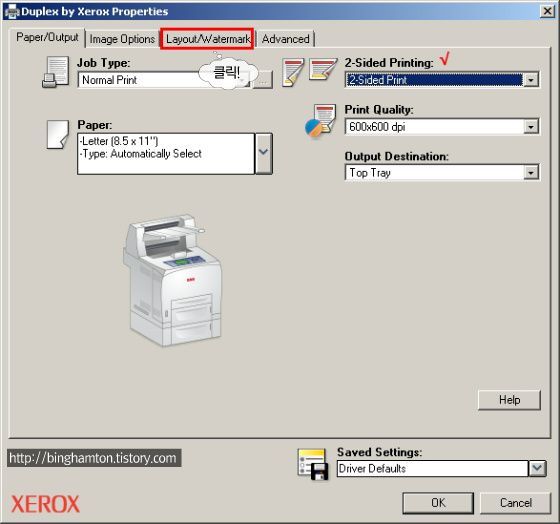Click the Xerox printer illustration
The width and height of the screenshot is (560, 524).
(x=173, y=280)
